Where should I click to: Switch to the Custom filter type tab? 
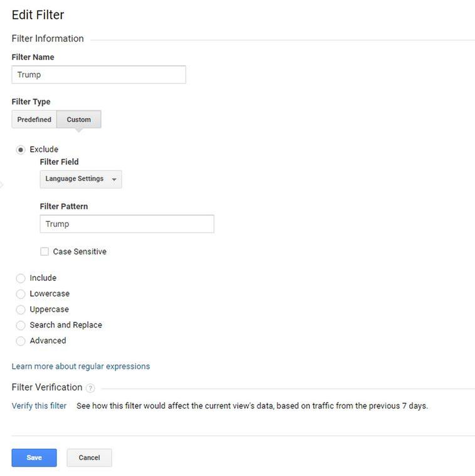(78, 120)
